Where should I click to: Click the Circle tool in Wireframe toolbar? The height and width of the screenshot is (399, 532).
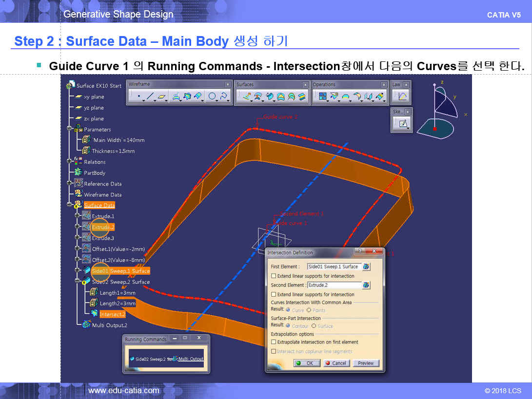pos(212,96)
